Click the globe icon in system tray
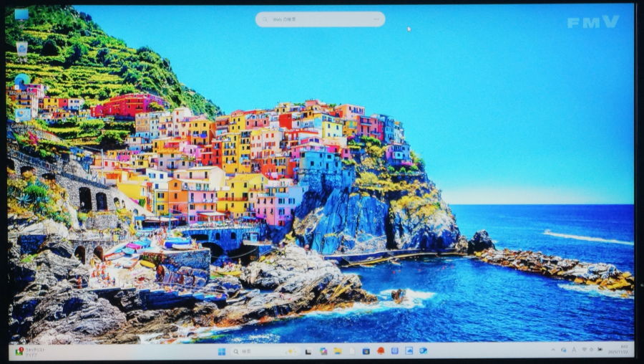The height and width of the screenshot is (364, 644). pyautogui.click(x=564, y=350)
